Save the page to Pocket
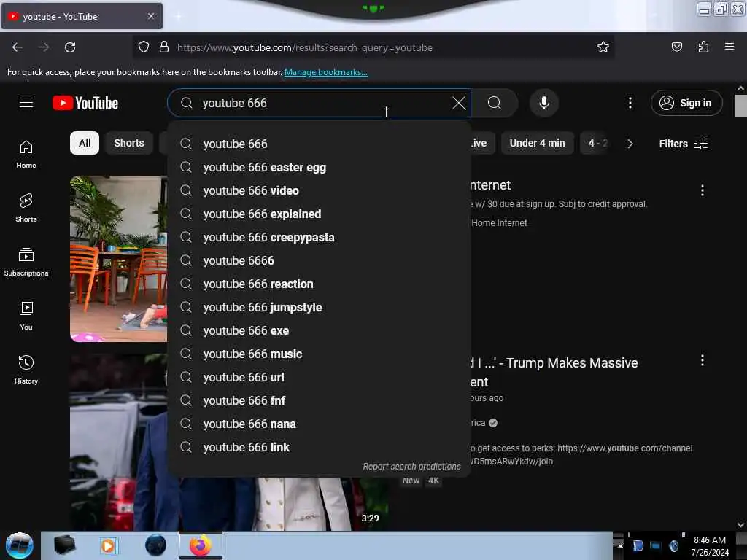Screen dimensions: 747x560 tap(676, 47)
